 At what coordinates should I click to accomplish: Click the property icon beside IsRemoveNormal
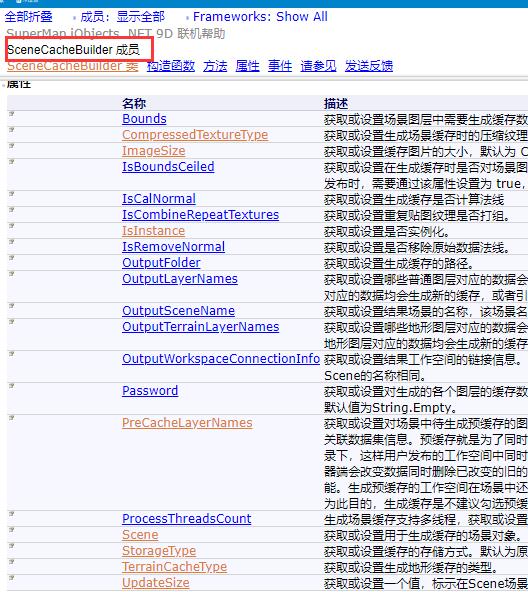coord(11,242)
